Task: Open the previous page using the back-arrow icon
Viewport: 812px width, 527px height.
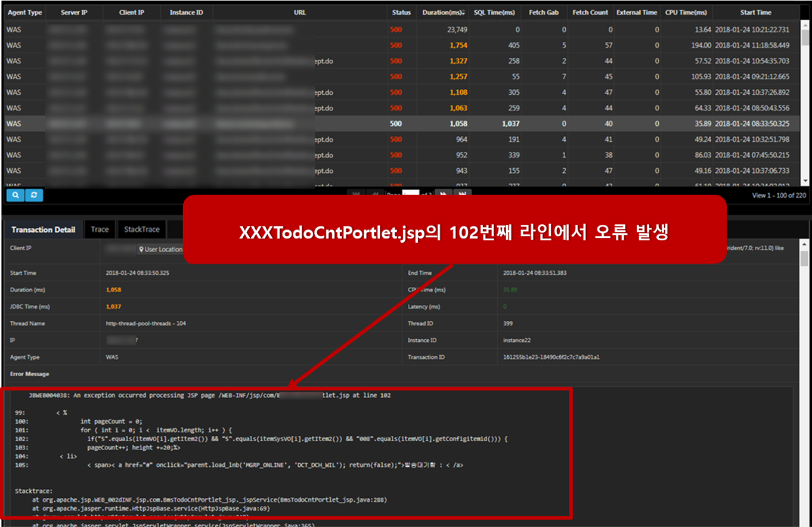Action: (376, 193)
